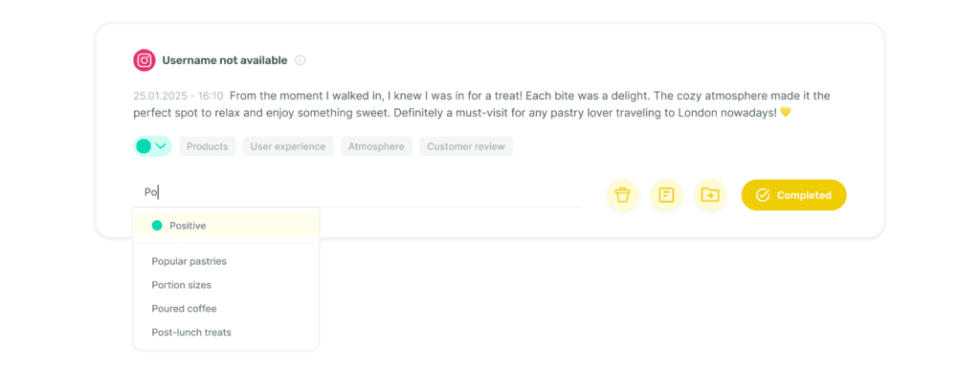Click the yellow heart emoji in review
Image resolution: width=980 pixels, height=373 pixels.
[x=786, y=113]
